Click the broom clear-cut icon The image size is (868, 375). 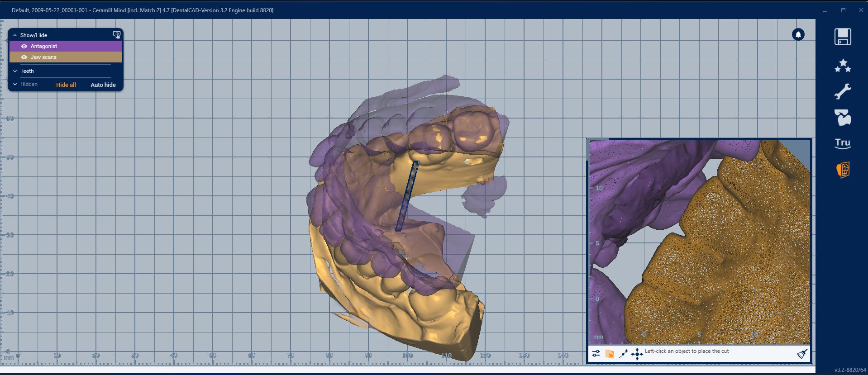pos(802,354)
